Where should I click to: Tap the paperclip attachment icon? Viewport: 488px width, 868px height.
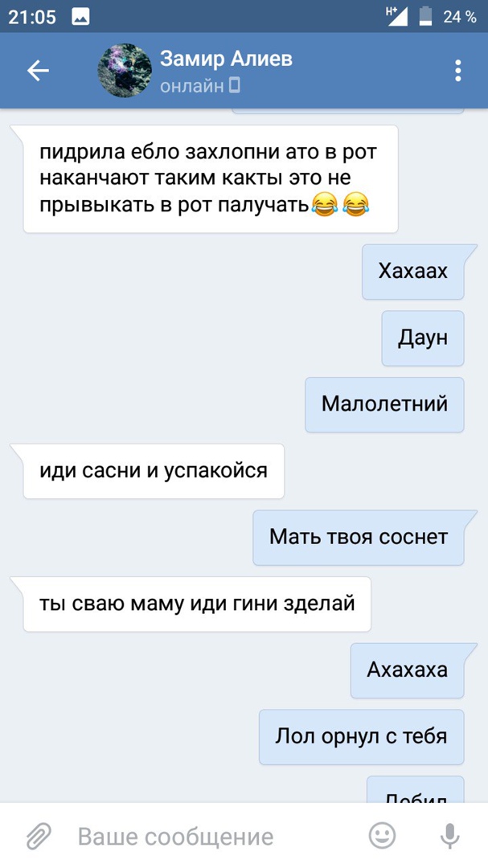coord(39,836)
